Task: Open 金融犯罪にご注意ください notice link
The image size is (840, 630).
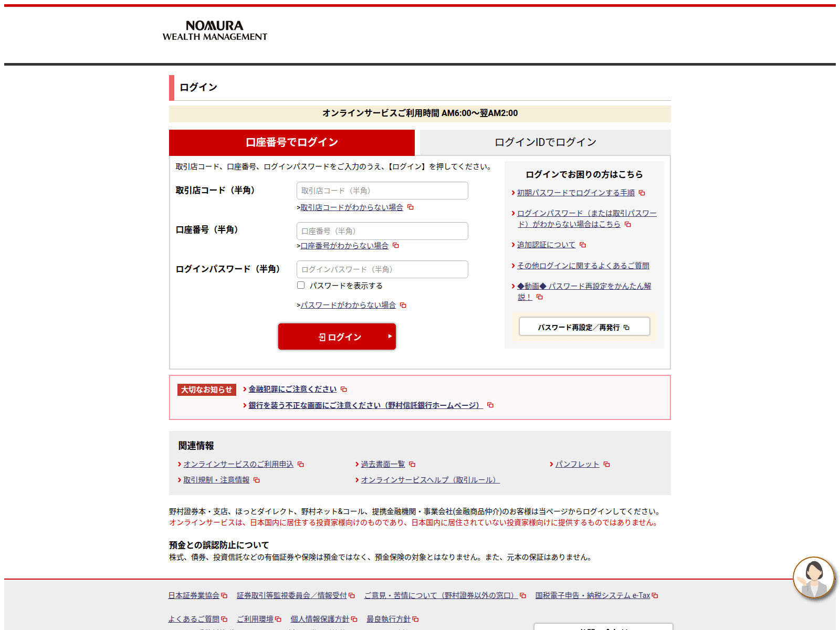Action: tap(292, 389)
